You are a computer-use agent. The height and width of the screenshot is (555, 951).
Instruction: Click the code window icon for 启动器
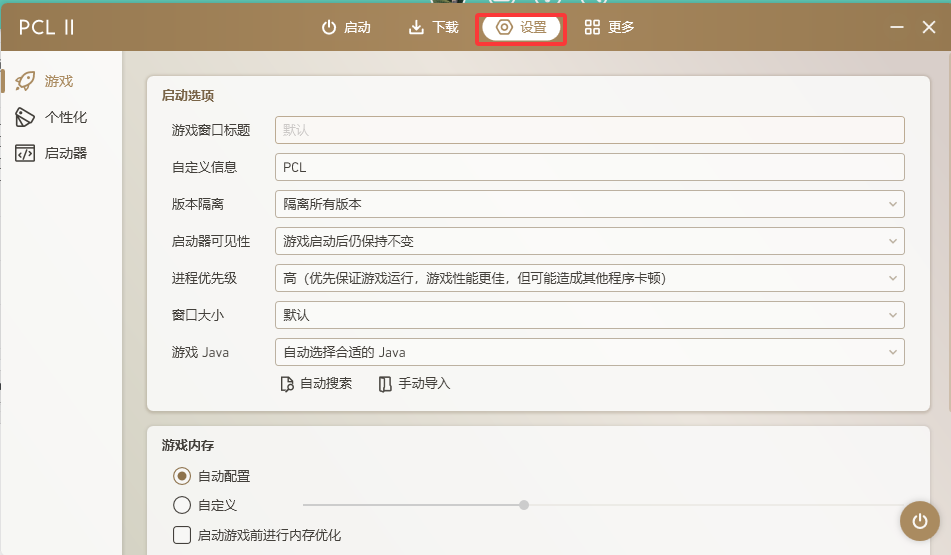[25, 153]
